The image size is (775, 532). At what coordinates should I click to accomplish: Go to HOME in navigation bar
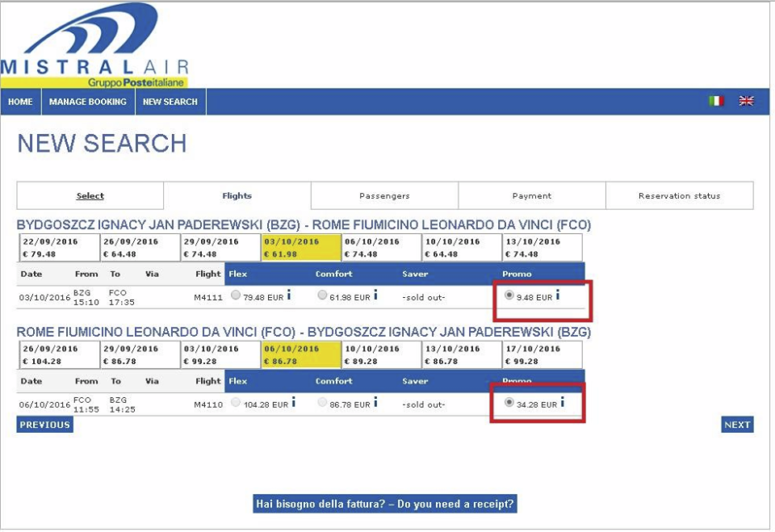(21, 102)
